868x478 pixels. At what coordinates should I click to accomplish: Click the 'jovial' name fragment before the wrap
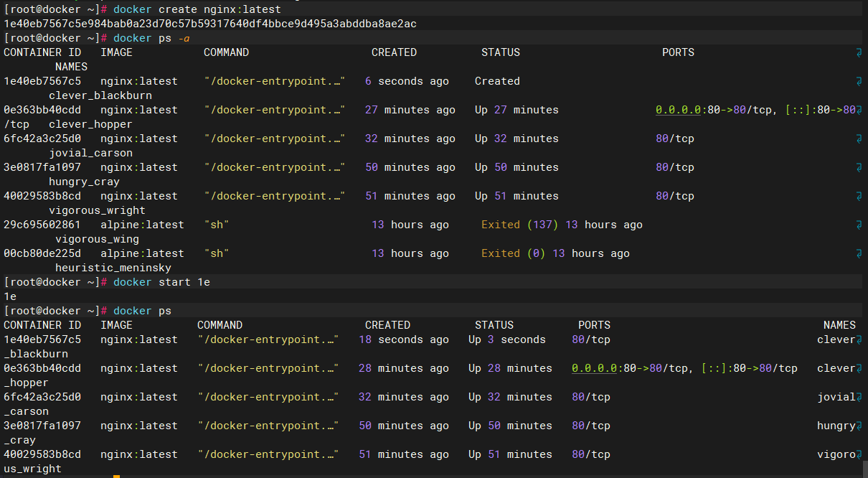click(836, 397)
